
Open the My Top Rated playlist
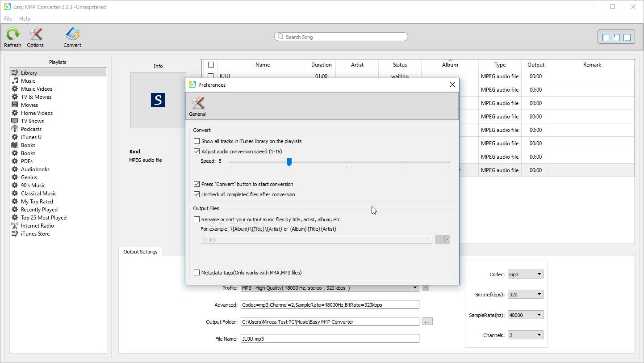[x=58, y=202]
